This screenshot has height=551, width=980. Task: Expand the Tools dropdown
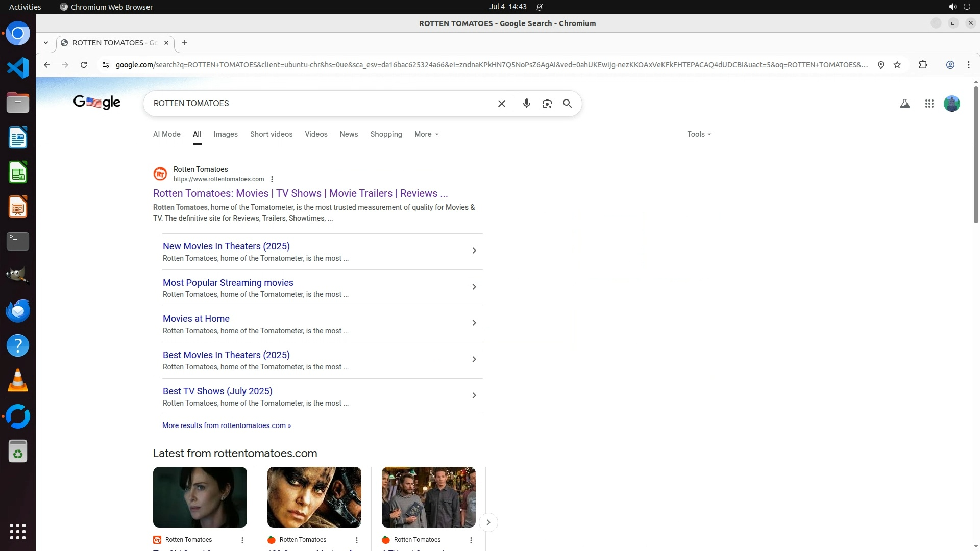[x=699, y=134]
